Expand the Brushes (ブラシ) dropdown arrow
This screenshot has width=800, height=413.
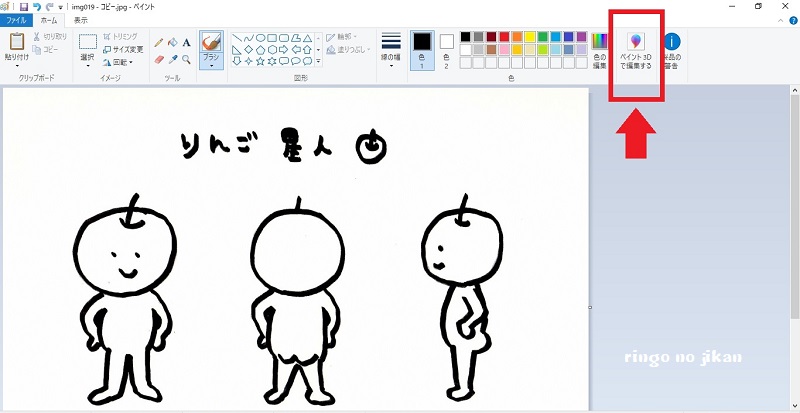point(211,65)
